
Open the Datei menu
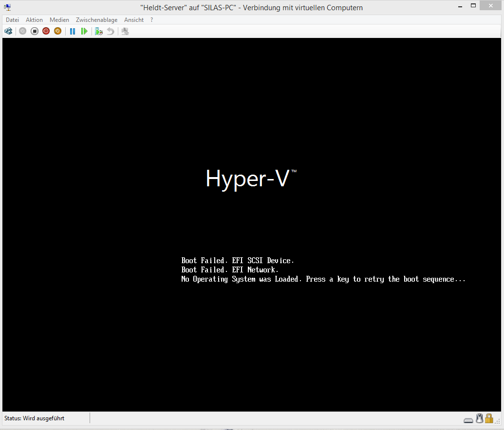[x=13, y=20]
